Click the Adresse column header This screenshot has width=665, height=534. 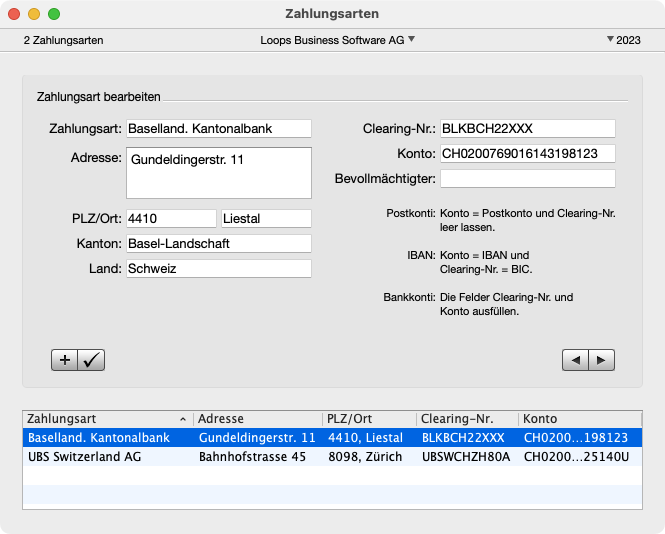pos(257,418)
